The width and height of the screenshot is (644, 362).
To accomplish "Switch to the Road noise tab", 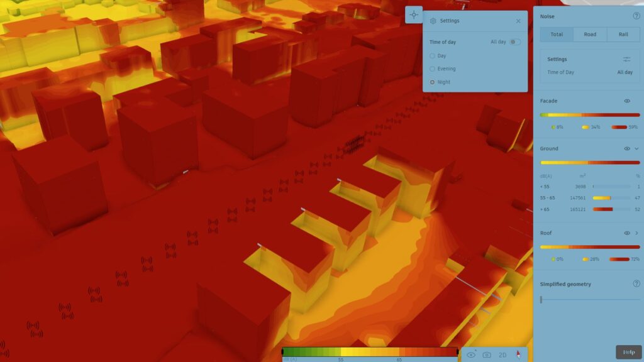I will point(590,35).
